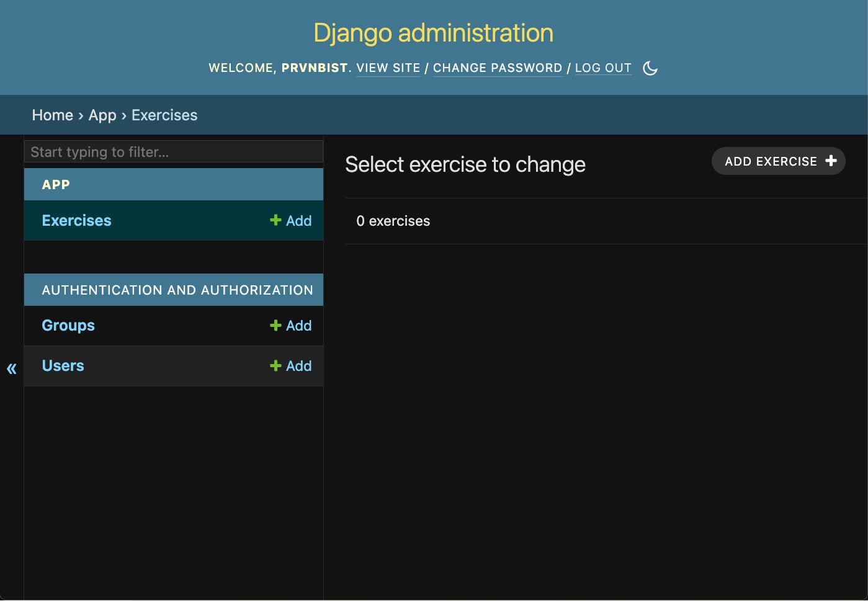Go to Home in breadcrumbs
Image resolution: width=868 pixels, height=601 pixels.
[53, 115]
